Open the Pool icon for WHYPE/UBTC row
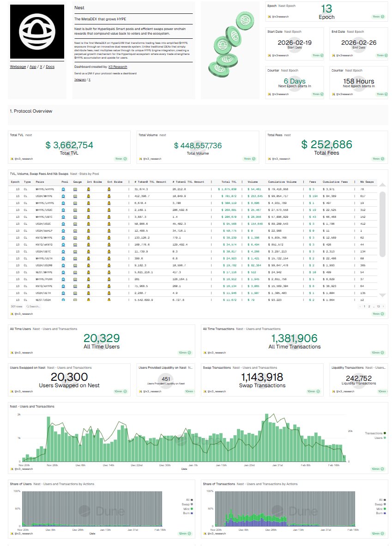 [x=63, y=217]
